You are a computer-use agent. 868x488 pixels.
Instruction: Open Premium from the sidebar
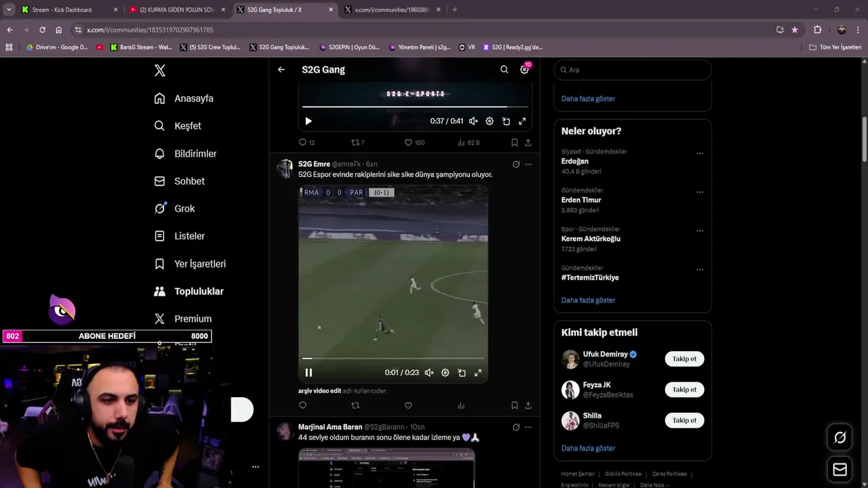tap(182, 319)
